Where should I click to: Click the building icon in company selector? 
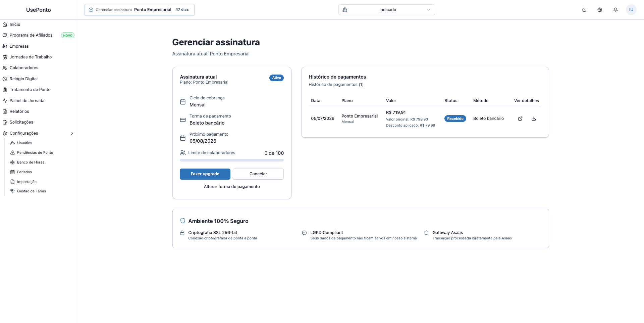click(x=345, y=10)
